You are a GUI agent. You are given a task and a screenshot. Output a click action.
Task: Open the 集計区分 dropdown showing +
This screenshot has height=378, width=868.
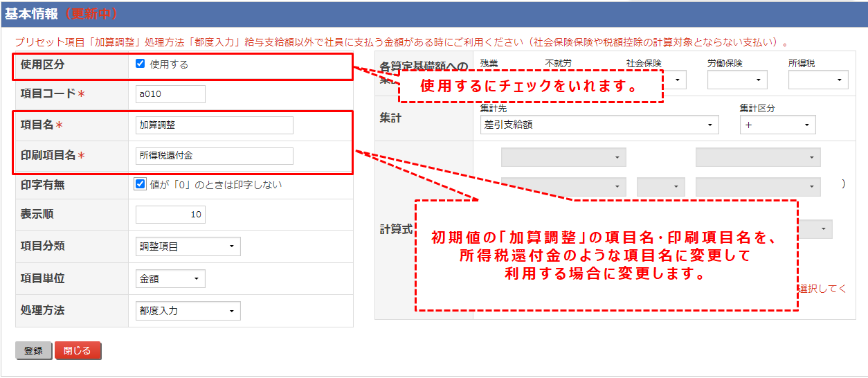[x=778, y=125]
